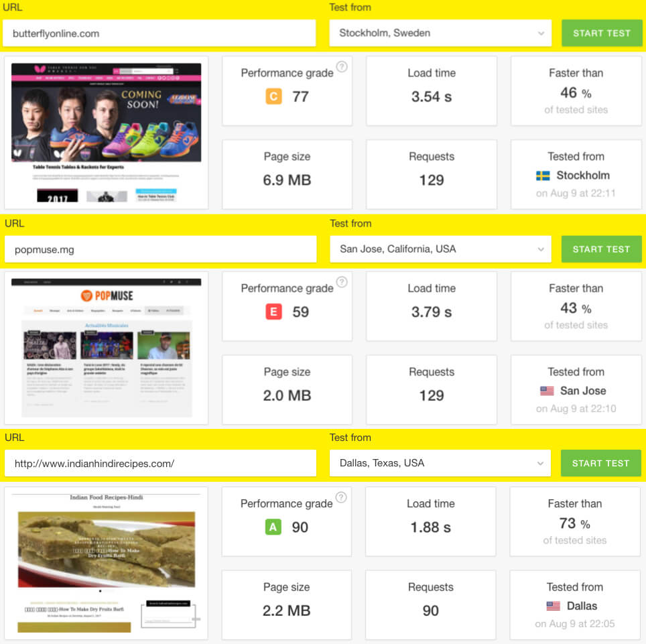Click the green A grade badge

click(273, 527)
